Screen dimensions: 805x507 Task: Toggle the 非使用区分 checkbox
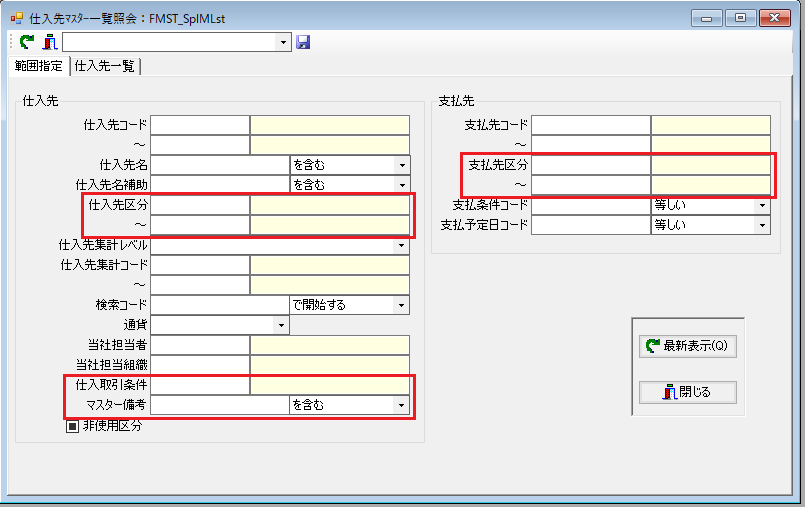(72, 426)
